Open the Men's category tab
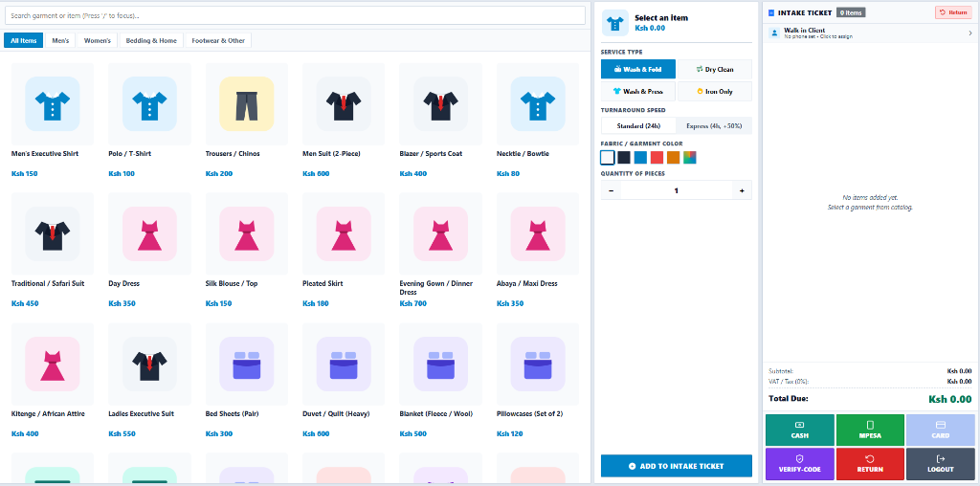Image resolution: width=980 pixels, height=486 pixels. [x=60, y=40]
